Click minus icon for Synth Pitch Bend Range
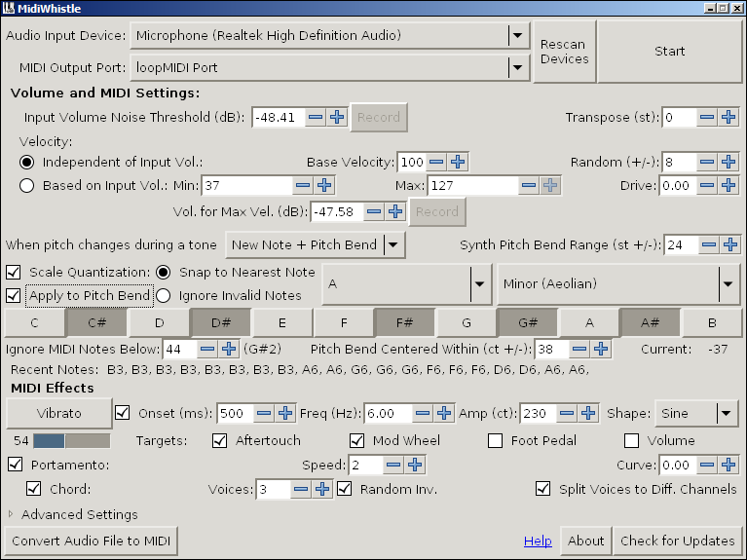This screenshot has width=747, height=560. click(709, 244)
